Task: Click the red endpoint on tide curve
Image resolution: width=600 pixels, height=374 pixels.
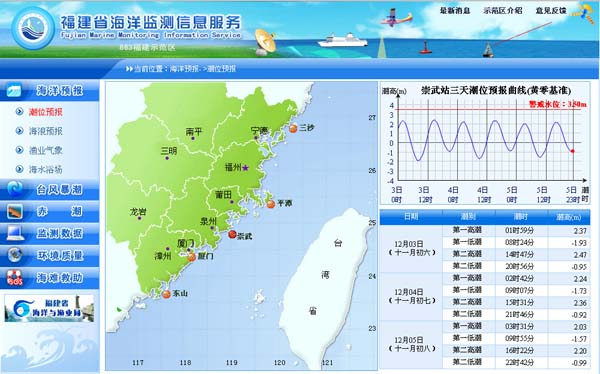Action: 572,151
